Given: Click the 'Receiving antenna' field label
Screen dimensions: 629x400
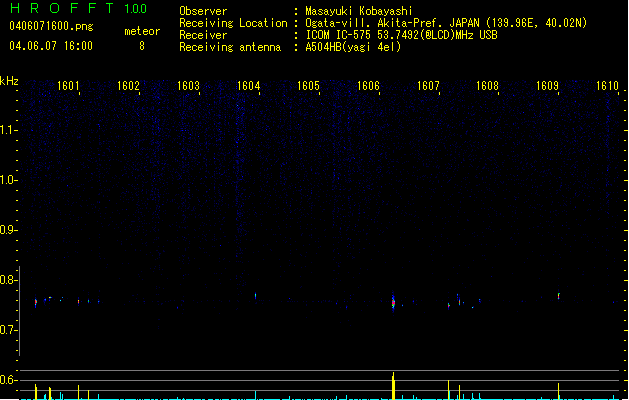Looking at the screenshot, I should tap(230, 47).
